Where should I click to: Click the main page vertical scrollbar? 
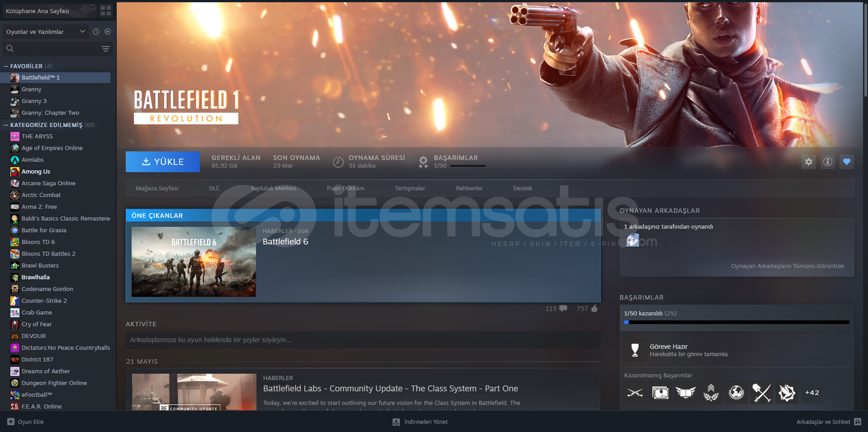(865, 50)
